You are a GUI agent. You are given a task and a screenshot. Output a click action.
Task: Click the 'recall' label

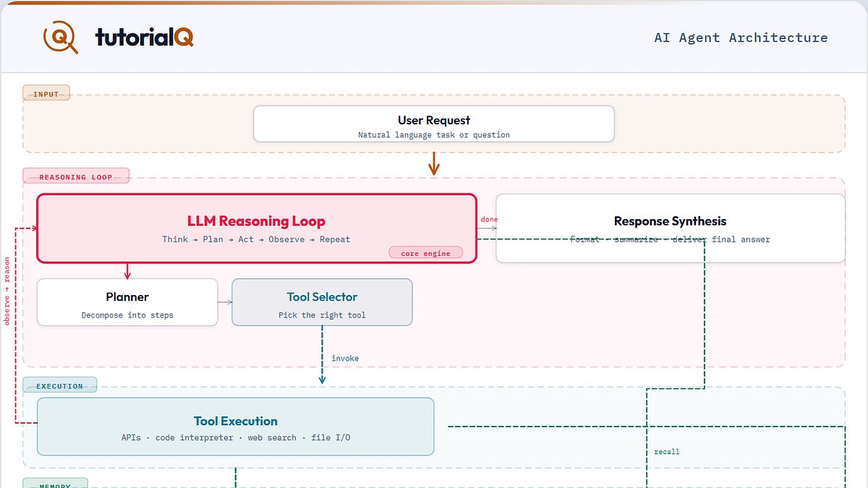[667, 452]
